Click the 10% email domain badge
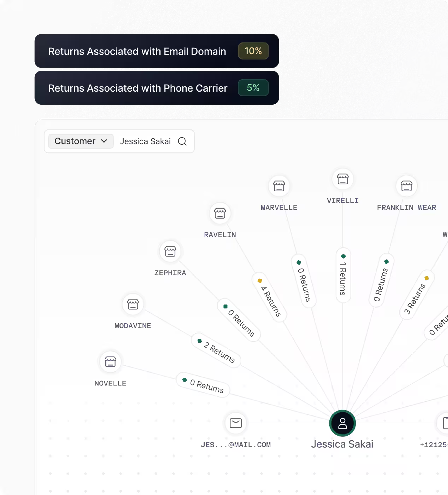Image resolution: width=448 pixels, height=495 pixels. (253, 51)
